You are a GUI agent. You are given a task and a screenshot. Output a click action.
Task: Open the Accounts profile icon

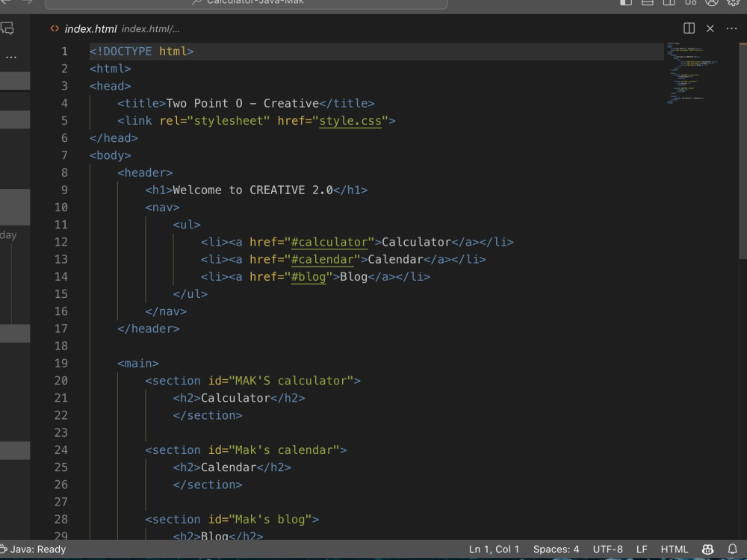pyautogui.click(x=712, y=2)
